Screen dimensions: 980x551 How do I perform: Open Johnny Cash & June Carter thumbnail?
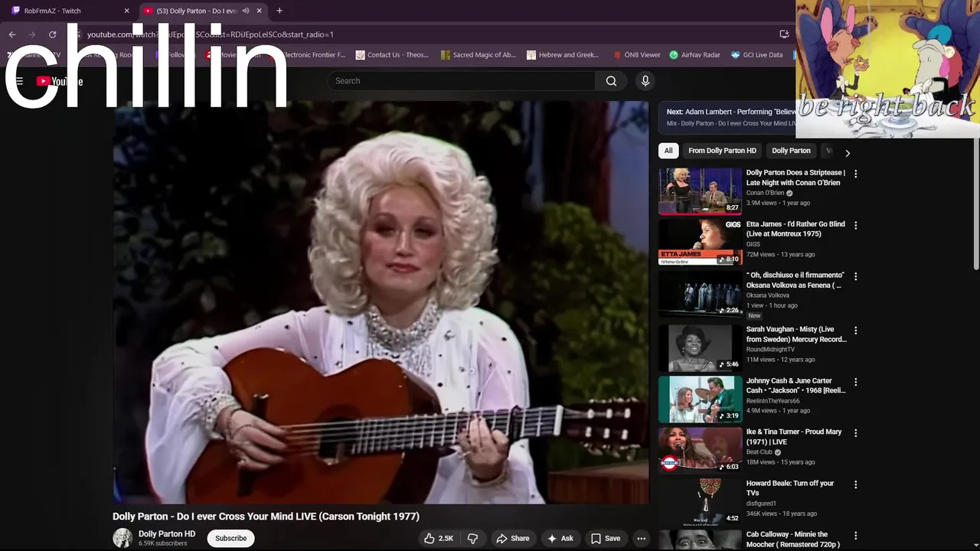click(x=701, y=399)
